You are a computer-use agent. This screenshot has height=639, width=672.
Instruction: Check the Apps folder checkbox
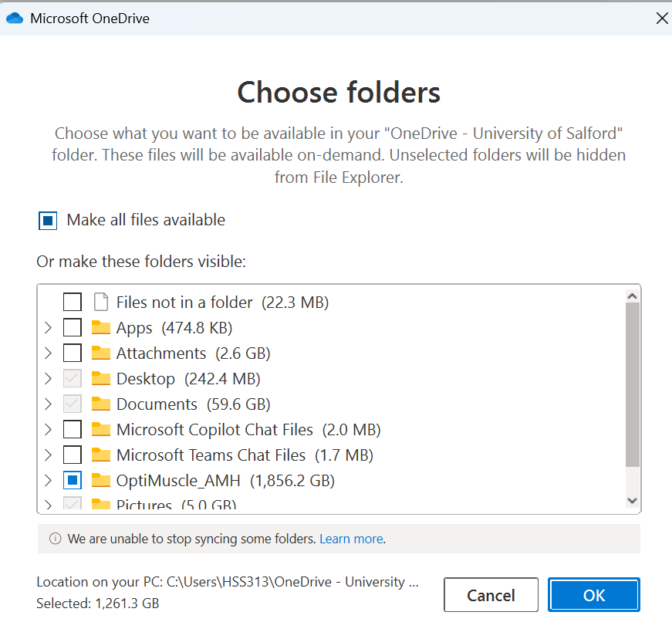(72, 327)
